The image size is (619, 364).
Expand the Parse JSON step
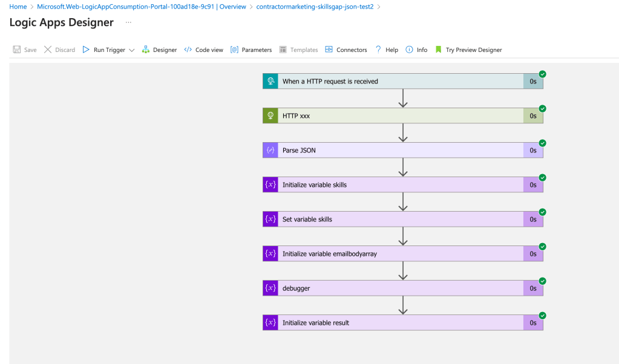pyautogui.click(x=402, y=150)
